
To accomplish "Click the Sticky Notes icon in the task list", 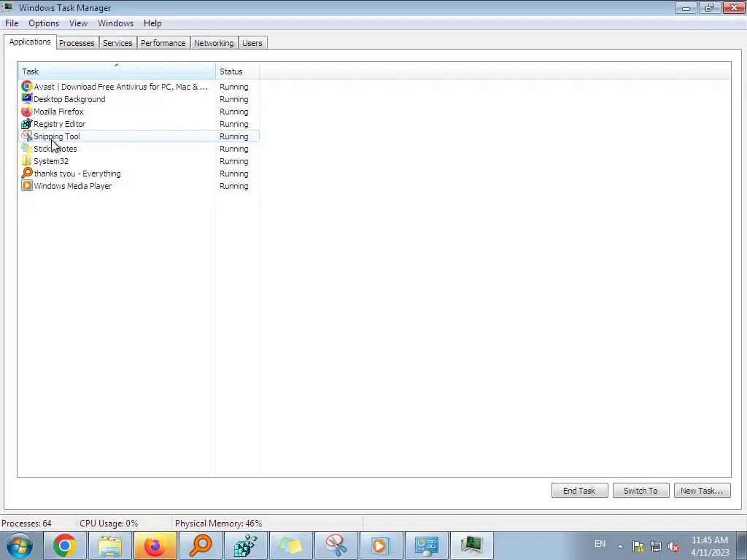I will click(x=27, y=149).
